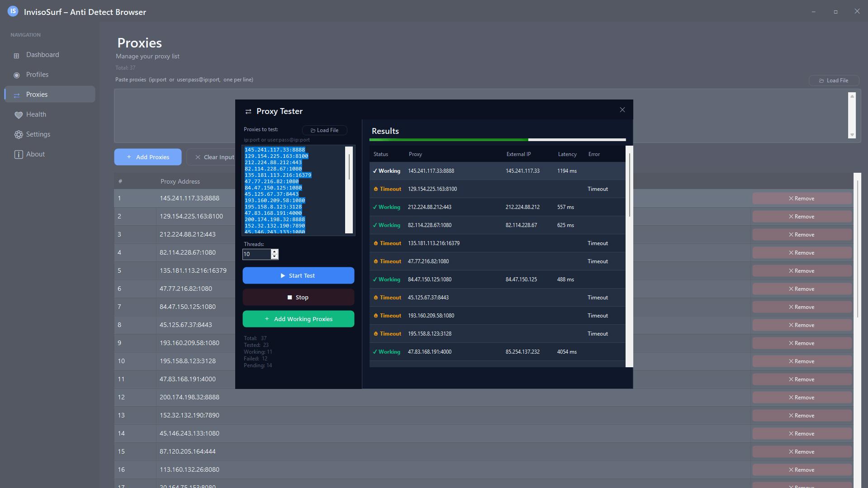Click the Profiles icon in the sidebar
The height and width of the screenshot is (488, 868).
pos(17,75)
